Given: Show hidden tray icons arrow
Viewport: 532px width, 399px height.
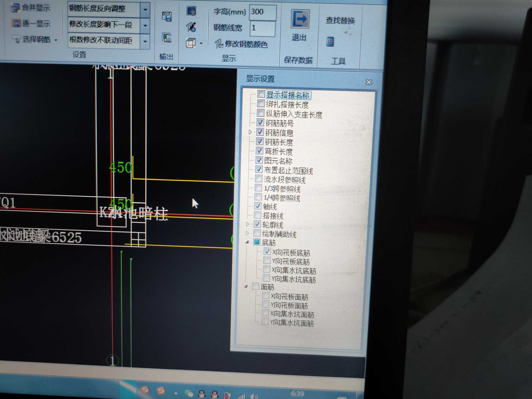Looking at the screenshot, I should [176, 393].
